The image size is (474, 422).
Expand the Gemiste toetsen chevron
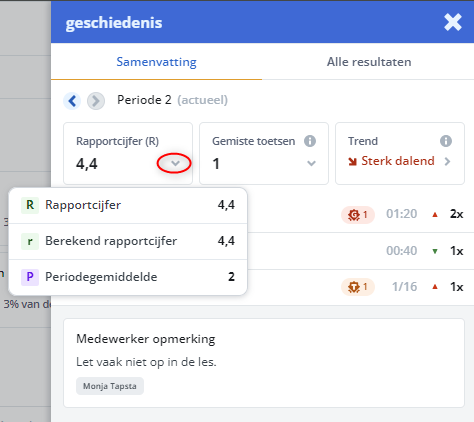(311, 163)
